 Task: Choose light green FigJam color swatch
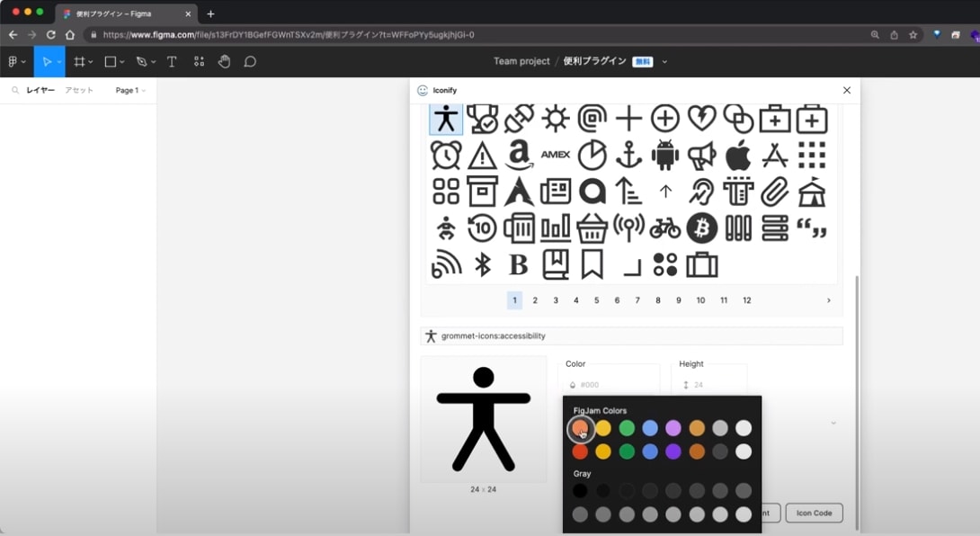(627, 428)
